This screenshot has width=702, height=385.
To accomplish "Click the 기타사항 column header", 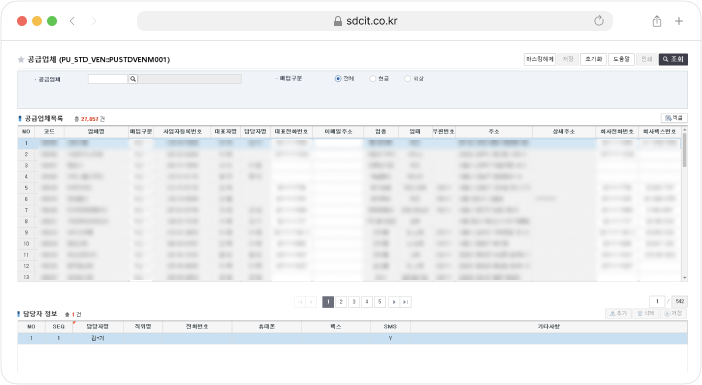I will pos(548,327).
